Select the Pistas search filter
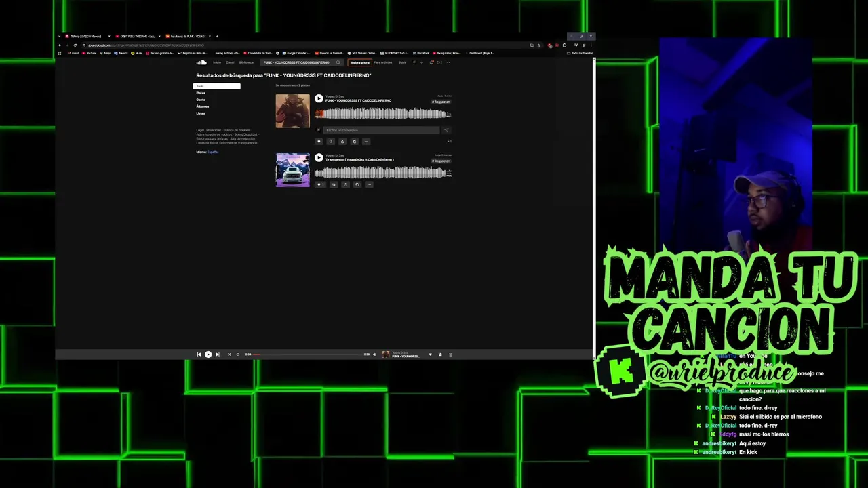The image size is (868, 488). pyautogui.click(x=201, y=93)
